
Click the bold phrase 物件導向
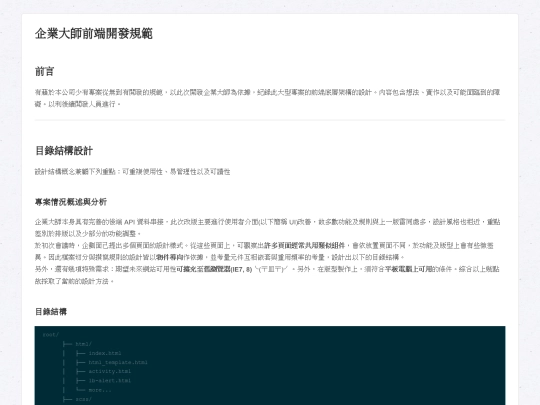coord(169,257)
